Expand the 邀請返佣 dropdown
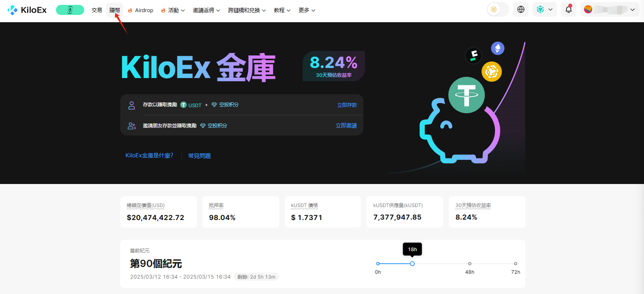The image size is (644, 294). (206, 11)
